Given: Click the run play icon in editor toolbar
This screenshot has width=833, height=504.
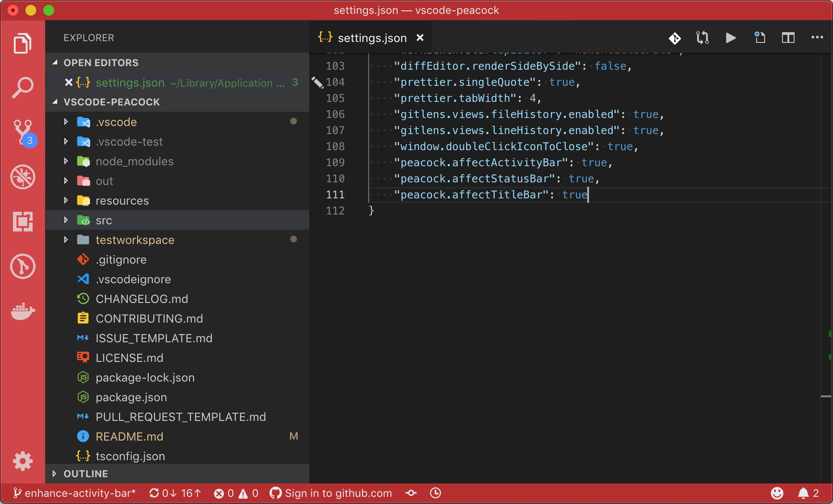Looking at the screenshot, I should point(731,38).
